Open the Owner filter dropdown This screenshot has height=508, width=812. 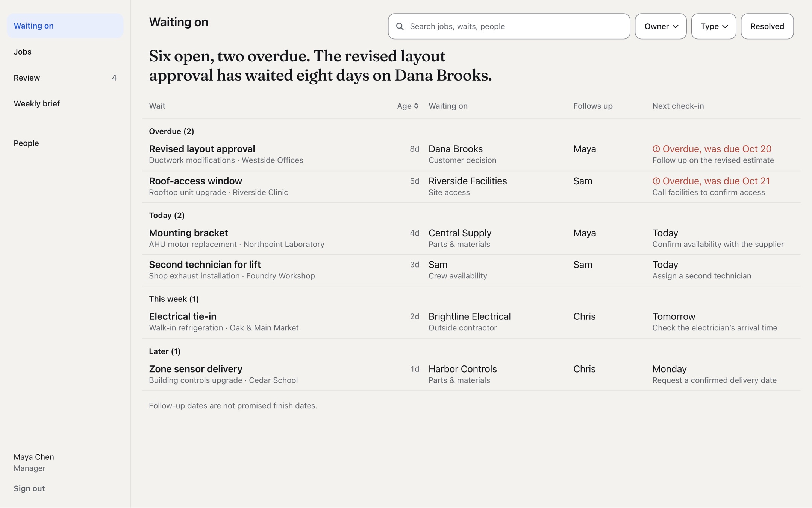coord(661,26)
